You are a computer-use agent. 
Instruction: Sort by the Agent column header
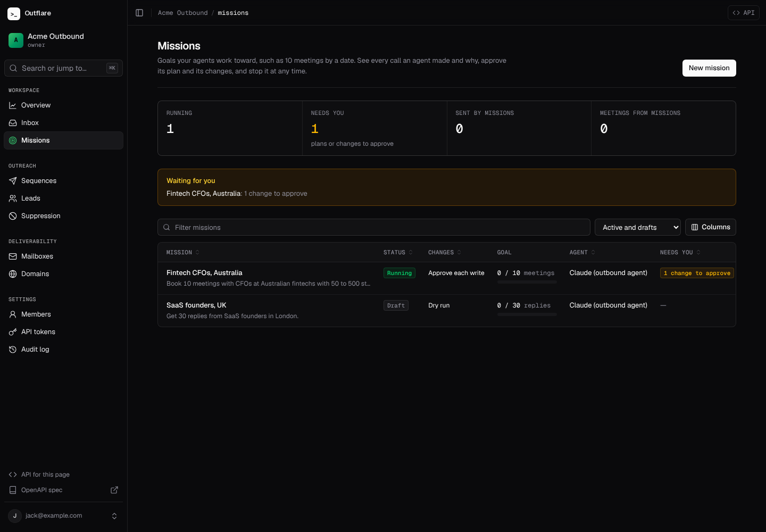point(582,252)
